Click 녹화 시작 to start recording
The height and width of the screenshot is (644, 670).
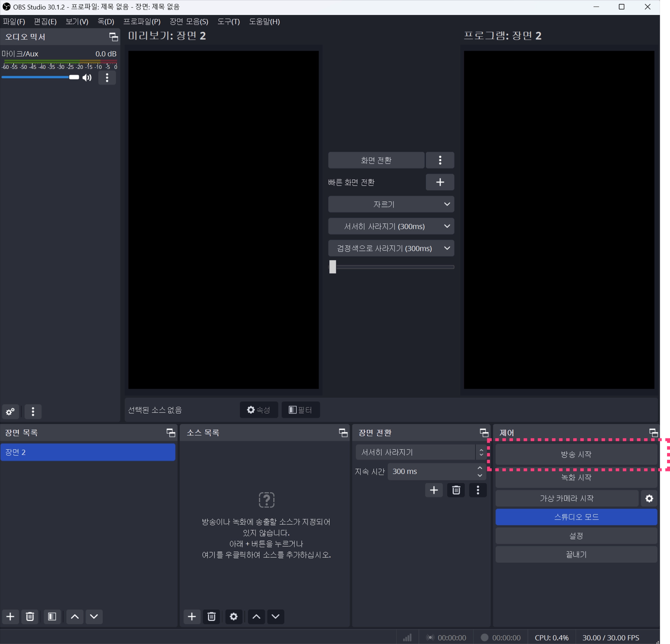(576, 478)
